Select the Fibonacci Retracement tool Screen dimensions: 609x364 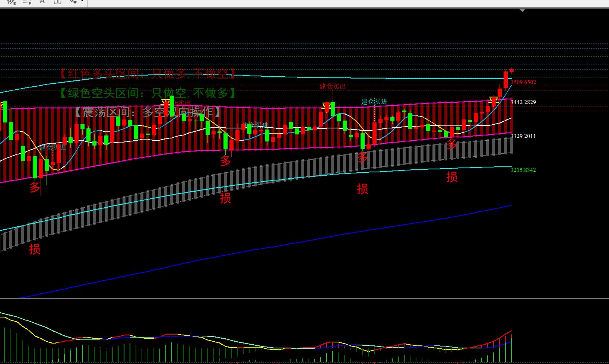click(x=27, y=2)
